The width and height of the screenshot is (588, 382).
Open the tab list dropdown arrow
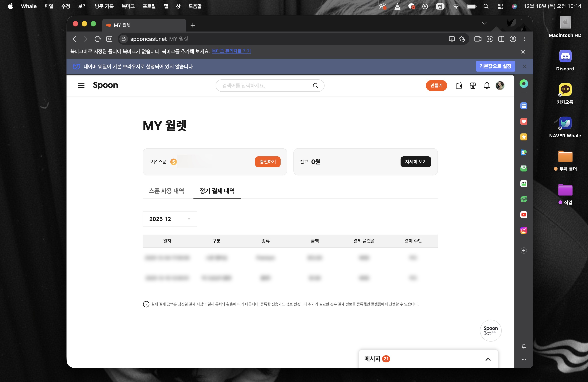point(484,23)
